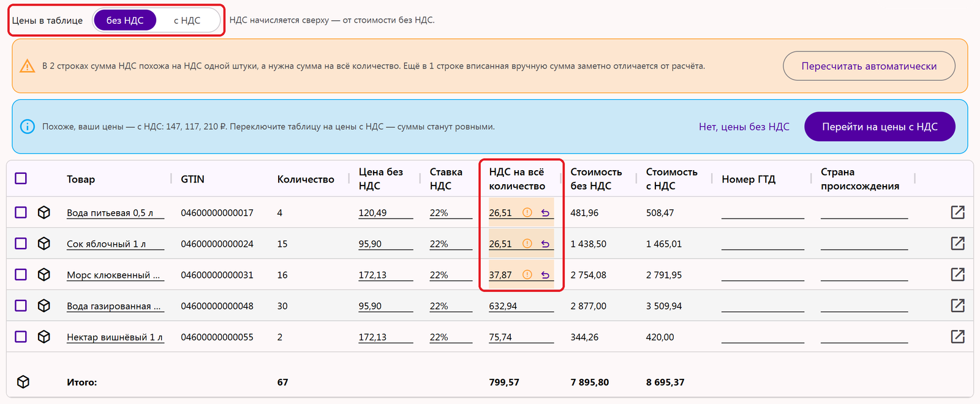Revert VAT value for Вода питьевая row
Viewport: 980px width, 404px height.
(545, 212)
